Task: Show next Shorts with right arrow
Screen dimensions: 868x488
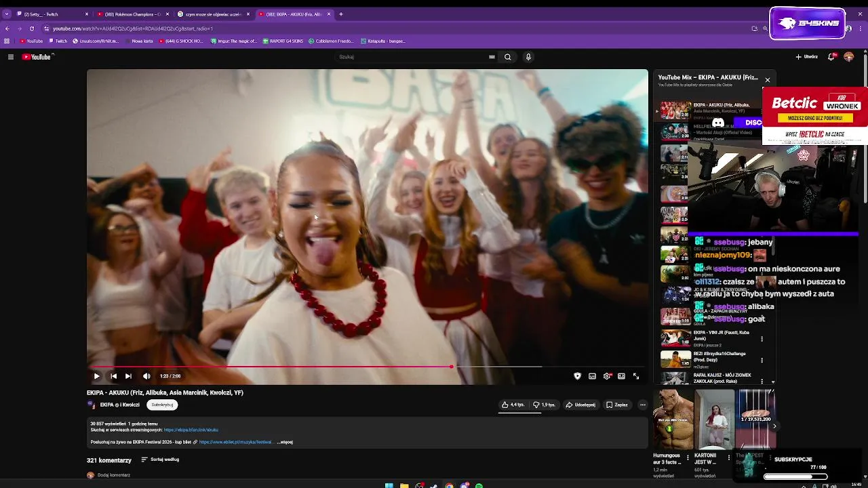Action: [x=774, y=426]
